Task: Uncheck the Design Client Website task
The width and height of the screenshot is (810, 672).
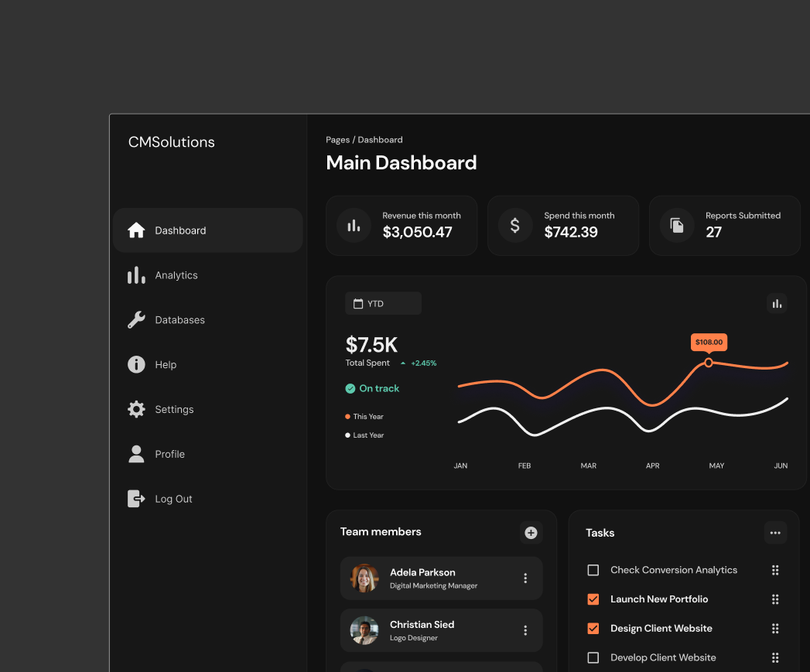Action: (593, 629)
